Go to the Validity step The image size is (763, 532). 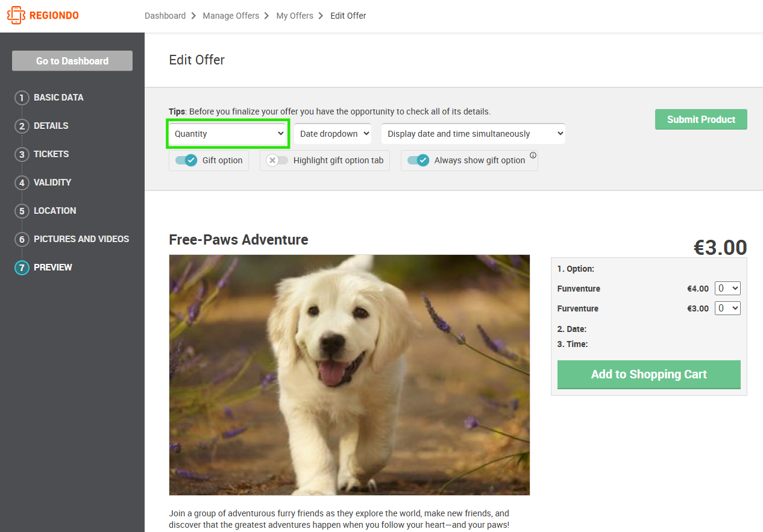click(x=52, y=183)
